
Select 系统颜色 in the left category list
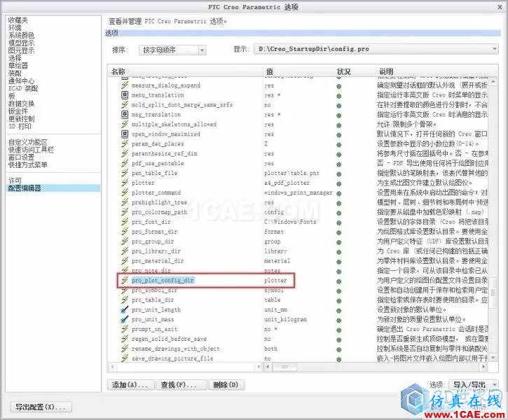(x=22, y=35)
